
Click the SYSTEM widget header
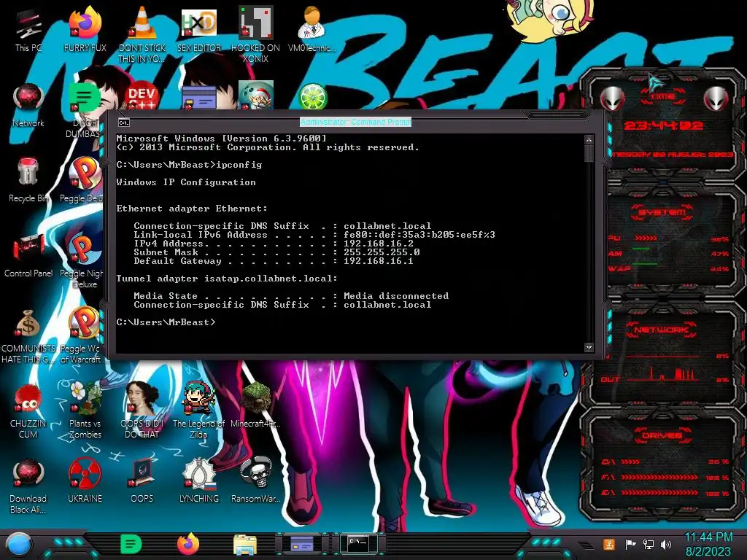point(662,212)
